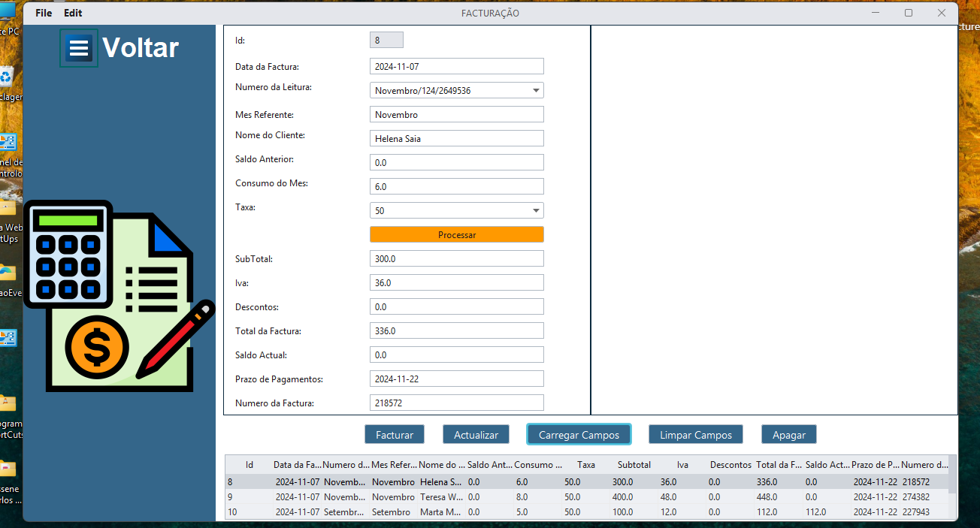Select the table row for Teresa
The width and height of the screenshot is (980, 528).
coord(586,497)
